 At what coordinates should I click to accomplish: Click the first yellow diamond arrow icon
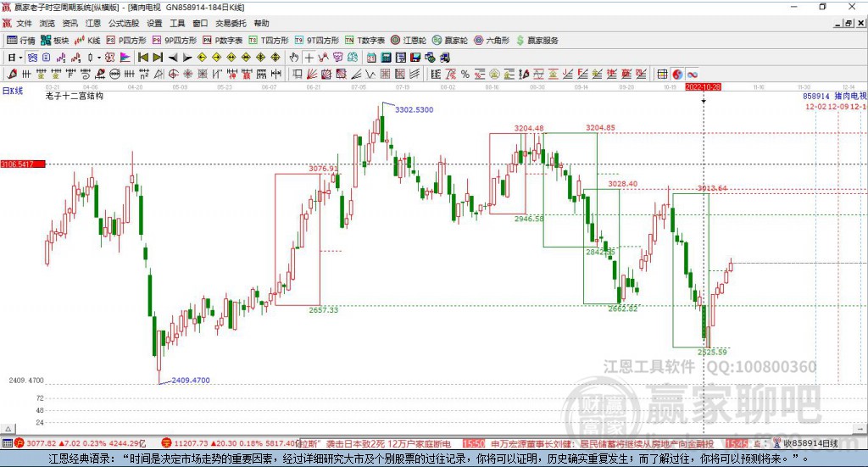(202, 58)
